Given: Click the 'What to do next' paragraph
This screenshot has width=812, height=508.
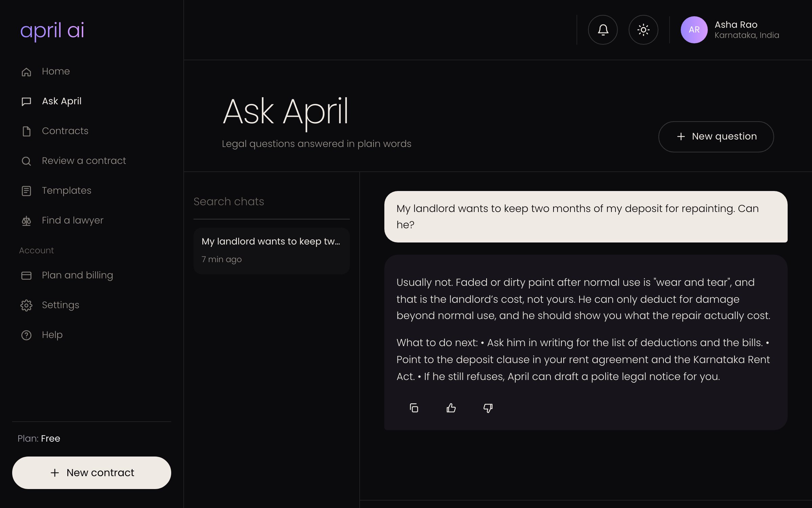Looking at the screenshot, I should 584,359.
